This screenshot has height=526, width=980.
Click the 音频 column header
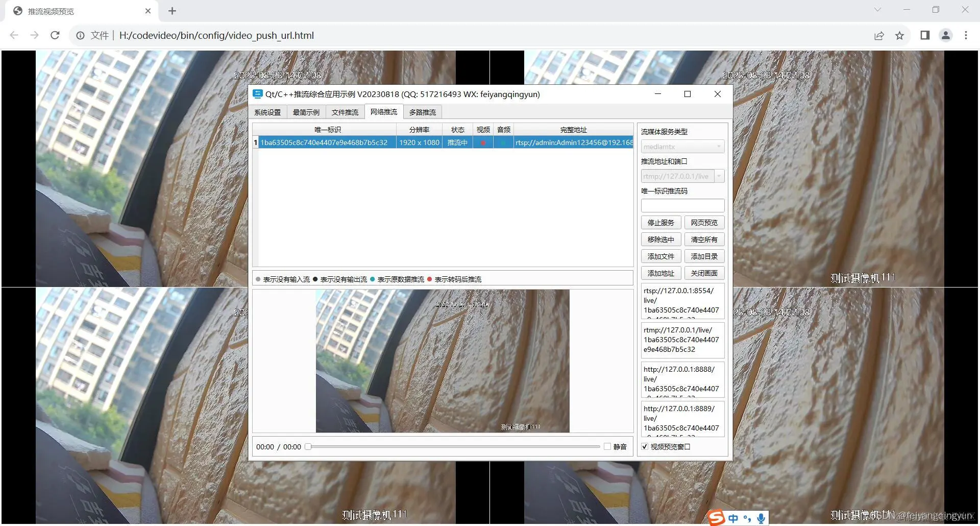click(x=503, y=130)
